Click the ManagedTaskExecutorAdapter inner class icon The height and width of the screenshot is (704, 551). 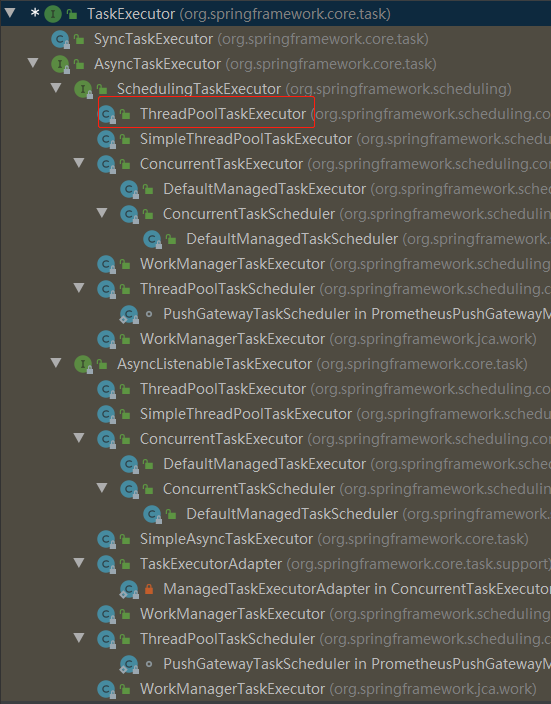(x=129, y=589)
